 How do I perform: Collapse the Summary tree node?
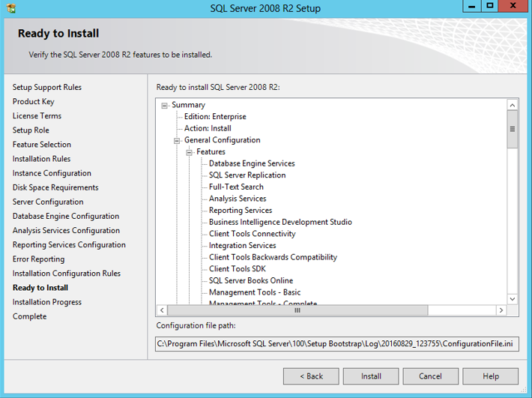coord(165,106)
